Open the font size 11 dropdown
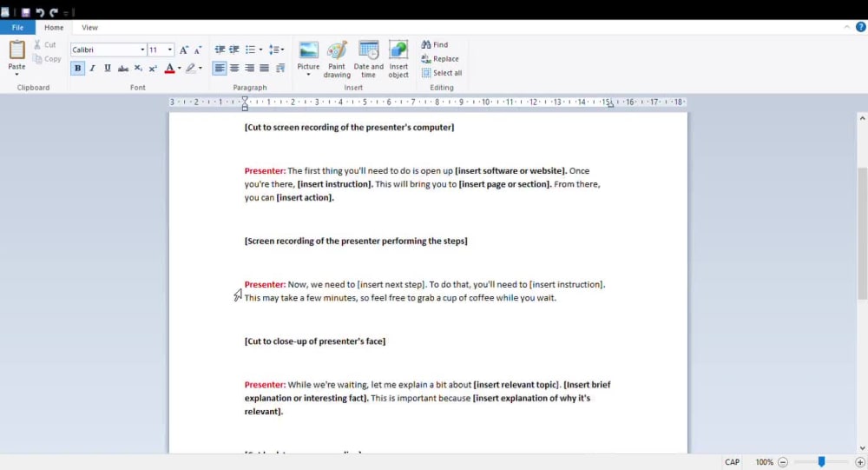 pos(170,50)
